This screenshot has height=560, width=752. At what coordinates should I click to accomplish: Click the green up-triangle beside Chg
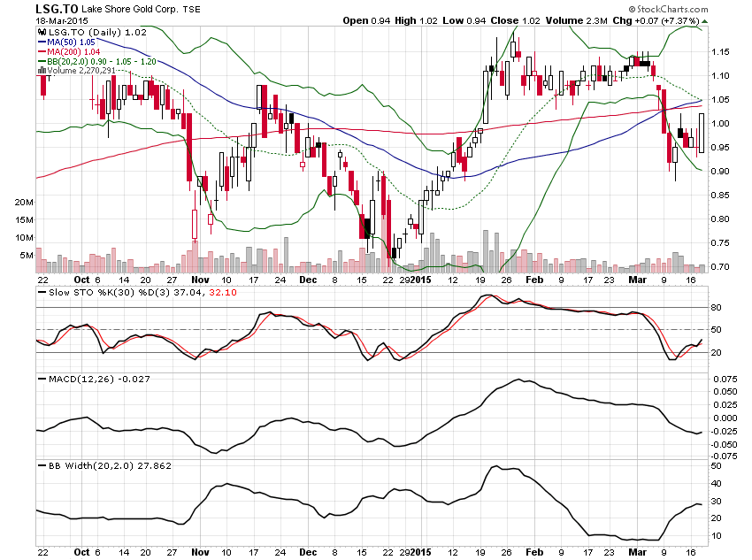click(x=704, y=21)
